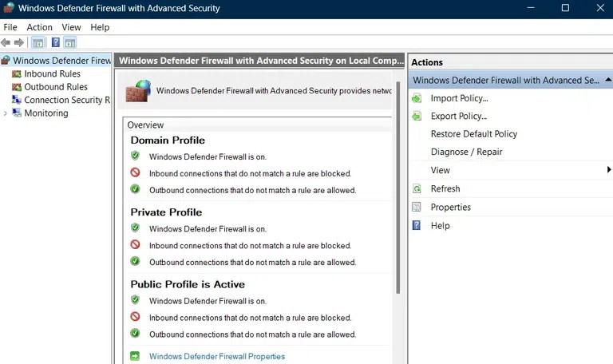613x364 pixels.
Task: Click the Forward arrow toolbar icon
Action: pos(19,42)
